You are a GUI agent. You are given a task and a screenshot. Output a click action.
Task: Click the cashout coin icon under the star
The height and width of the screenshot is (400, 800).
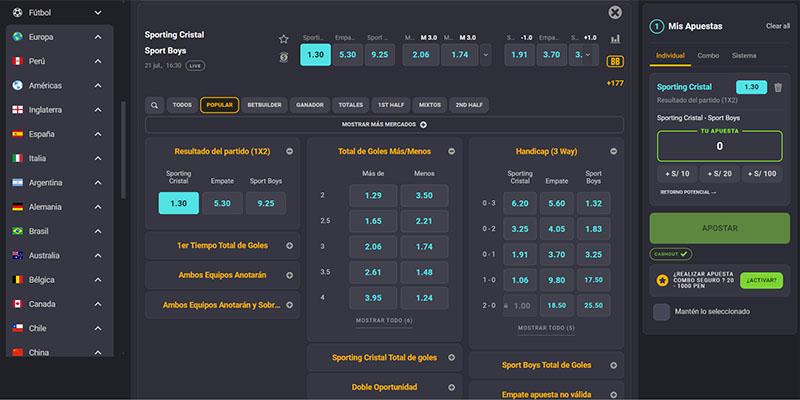point(284,58)
